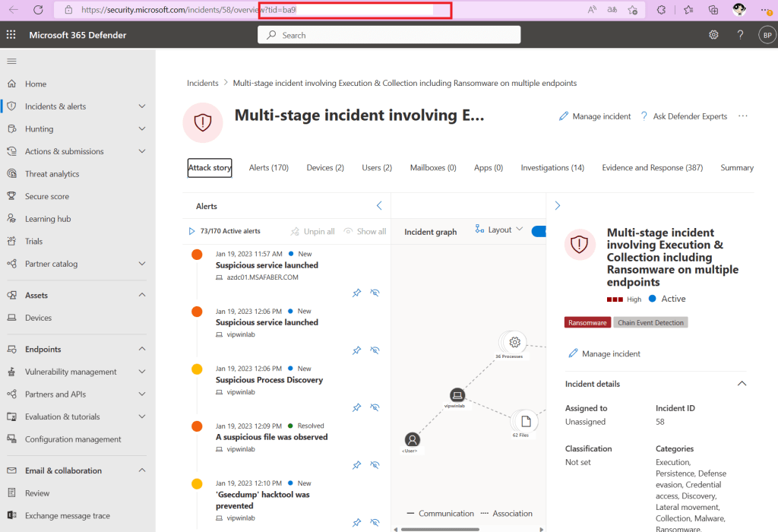Hide the first Suspicious service launched alert

(375, 293)
